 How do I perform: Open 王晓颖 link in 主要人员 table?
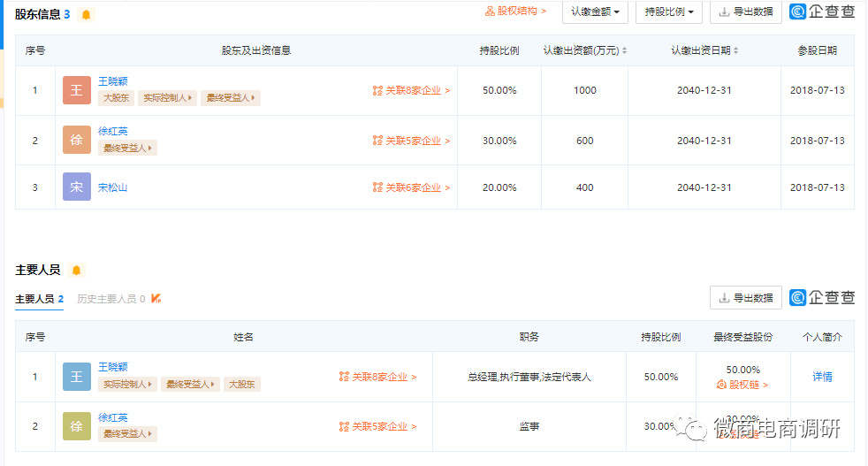[x=113, y=367]
